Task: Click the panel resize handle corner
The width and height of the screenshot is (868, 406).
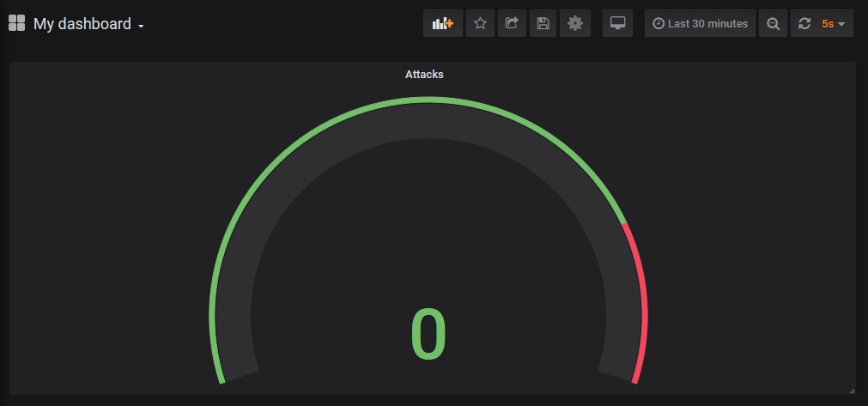Action: click(x=852, y=391)
